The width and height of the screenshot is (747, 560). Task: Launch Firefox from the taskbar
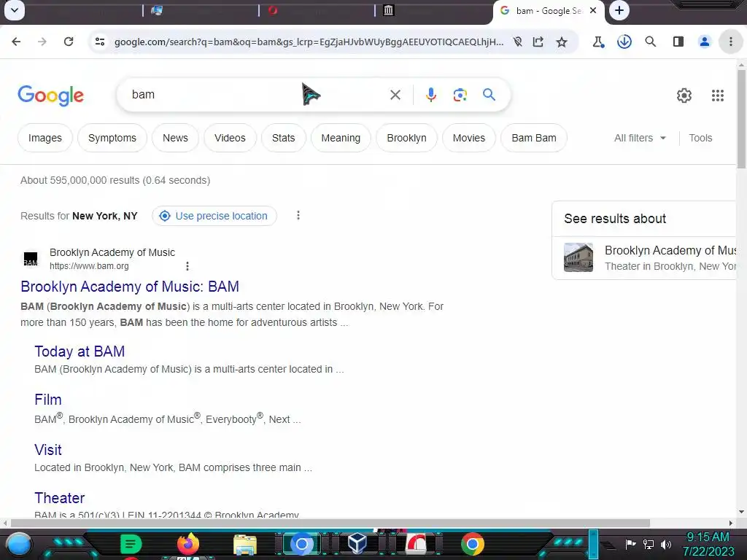(x=187, y=544)
